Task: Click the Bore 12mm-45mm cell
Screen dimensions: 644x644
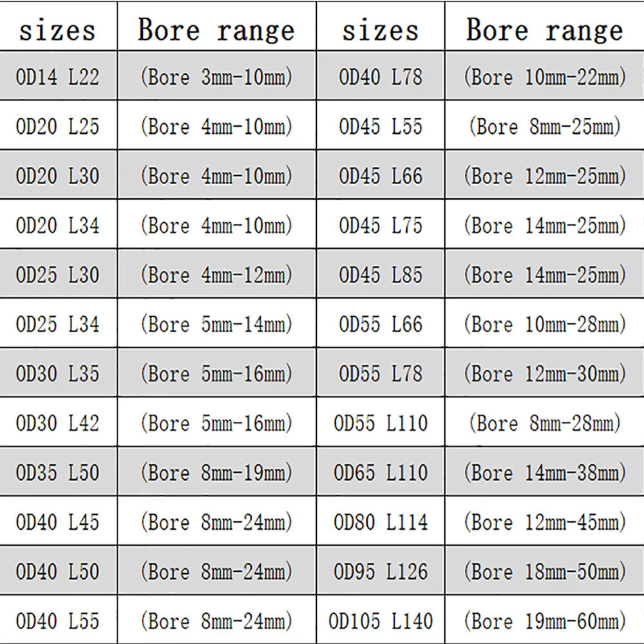Action: [x=545, y=521]
